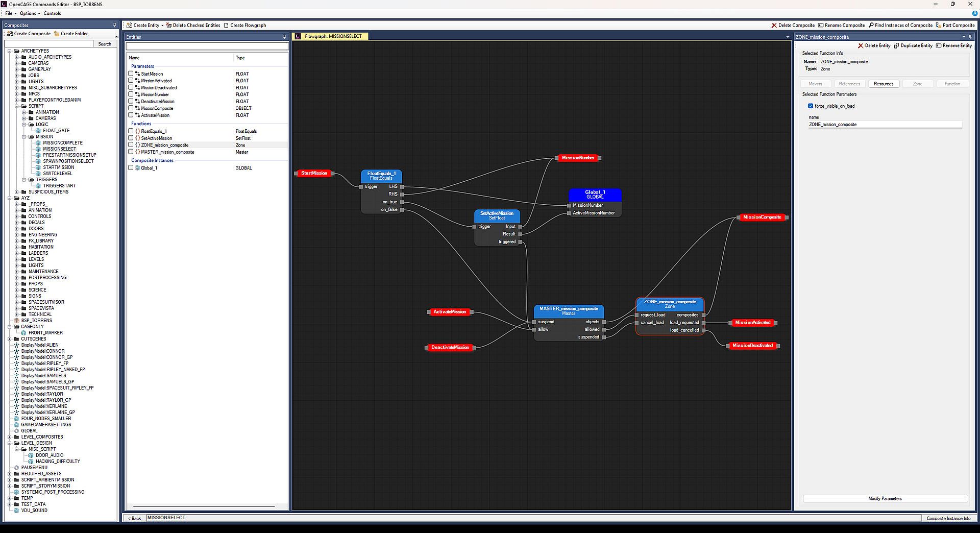Click the composites search input field
This screenshot has width=980, height=533.
(x=49, y=44)
